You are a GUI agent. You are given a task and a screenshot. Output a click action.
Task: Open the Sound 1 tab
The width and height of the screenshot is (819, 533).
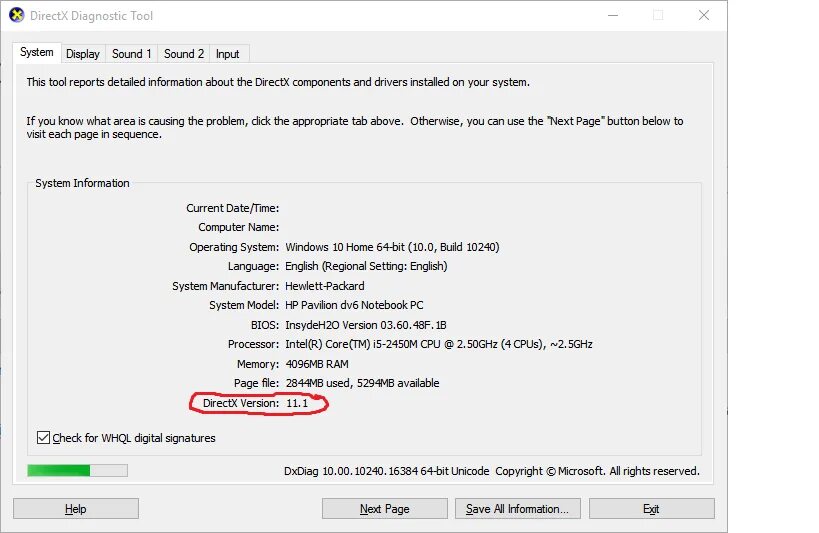pyautogui.click(x=132, y=54)
